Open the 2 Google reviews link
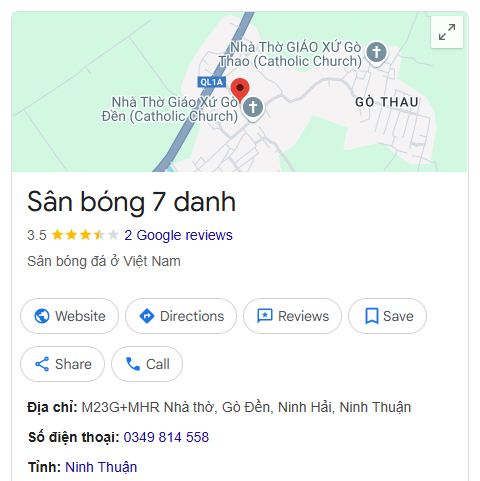 click(x=178, y=235)
